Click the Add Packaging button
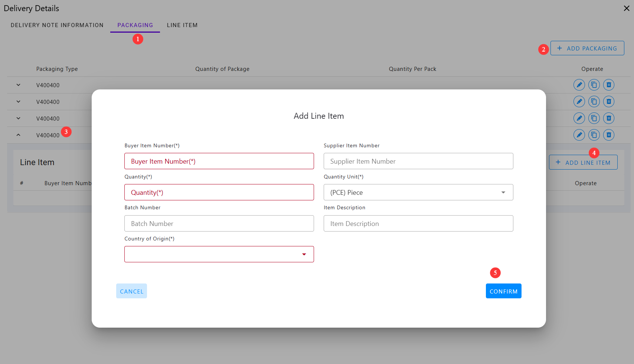This screenshot has width=634, height=364. coord(587,48)
